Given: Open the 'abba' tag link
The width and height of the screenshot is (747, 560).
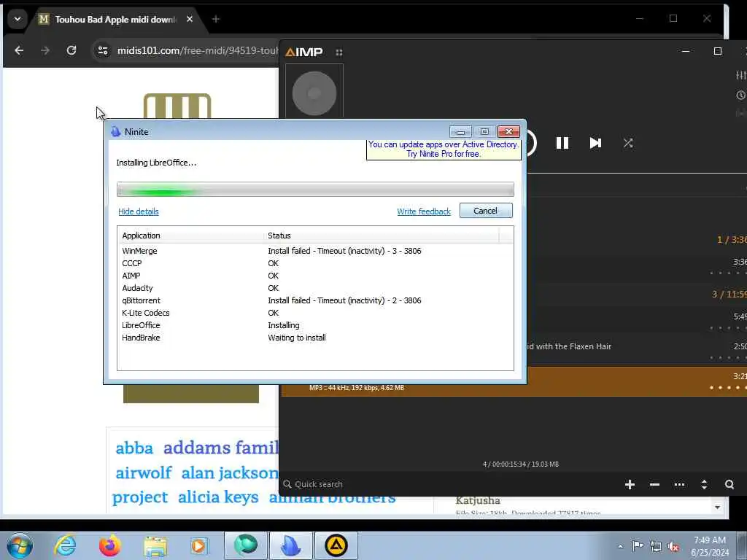Looking at the screenshot, I should click(x=134, y=448).
